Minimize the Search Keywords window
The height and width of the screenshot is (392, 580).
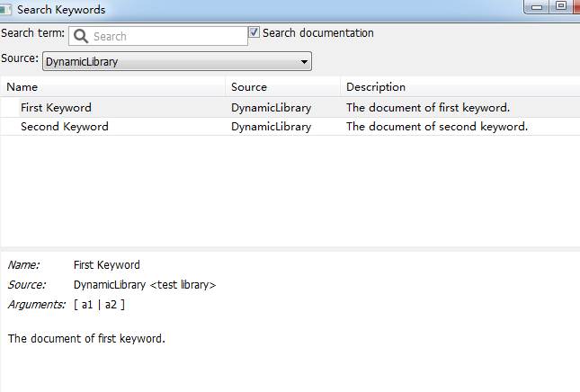[537, 6]
